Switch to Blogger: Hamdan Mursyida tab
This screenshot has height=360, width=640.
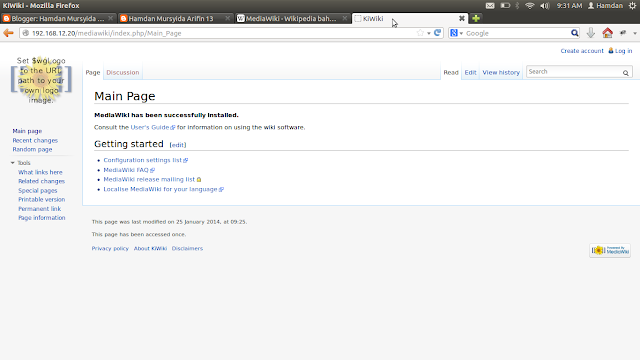coord(58,18)
